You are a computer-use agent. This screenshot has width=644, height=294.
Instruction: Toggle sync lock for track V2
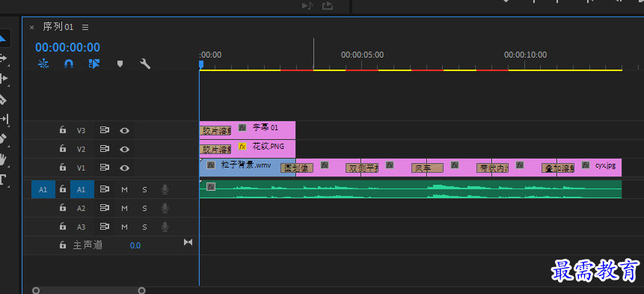[x=105, y=149]
